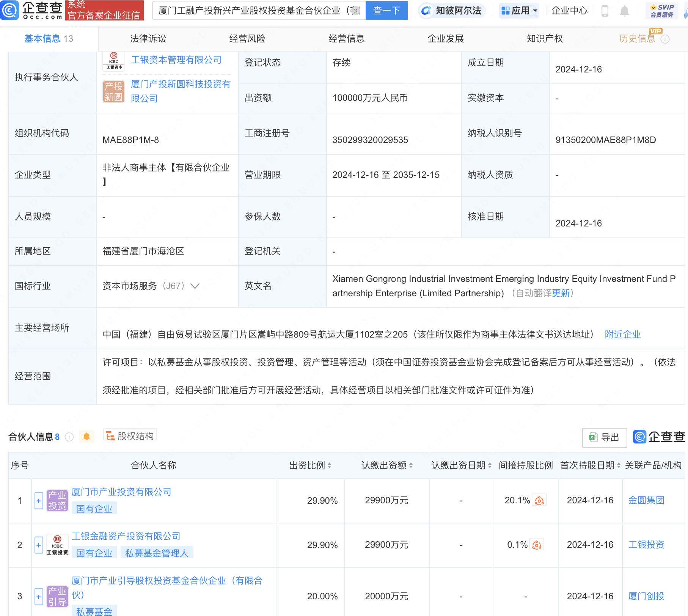The image size is (688, 616).
Task: Select capital amount 100000万元人民币
Action: point(370,98)
